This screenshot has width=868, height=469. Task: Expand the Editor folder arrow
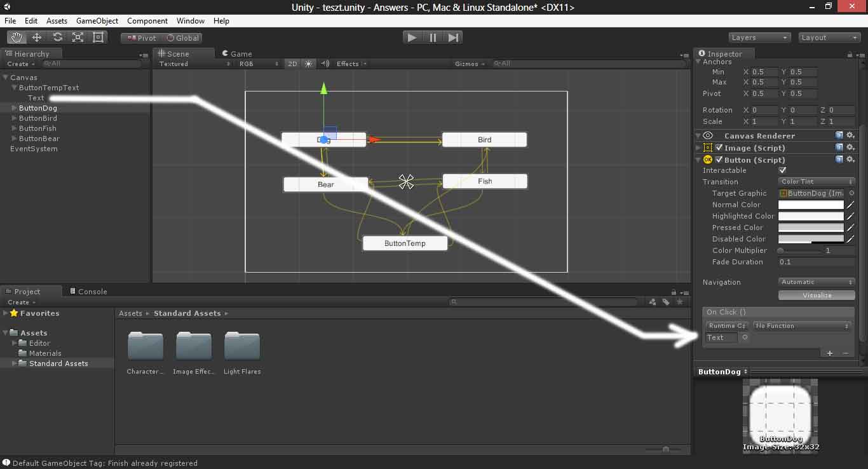click(15, 343)
